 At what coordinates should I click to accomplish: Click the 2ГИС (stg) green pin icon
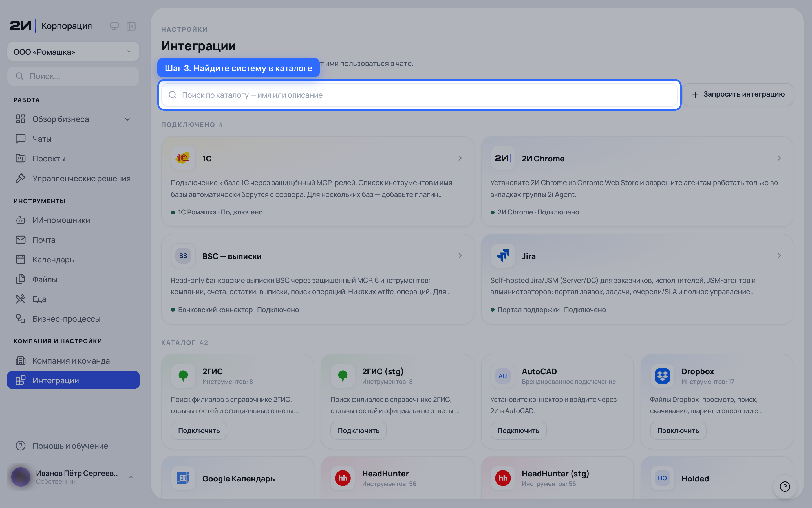tap(343, 376)
